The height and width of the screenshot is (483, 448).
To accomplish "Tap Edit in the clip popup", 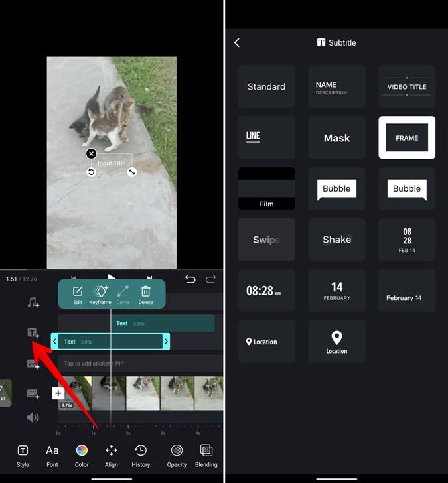I will 78,295.
